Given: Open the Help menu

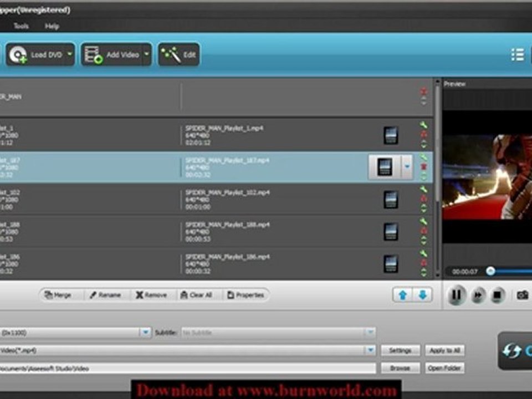Looking at the screenshot, I should click(52, 26).
